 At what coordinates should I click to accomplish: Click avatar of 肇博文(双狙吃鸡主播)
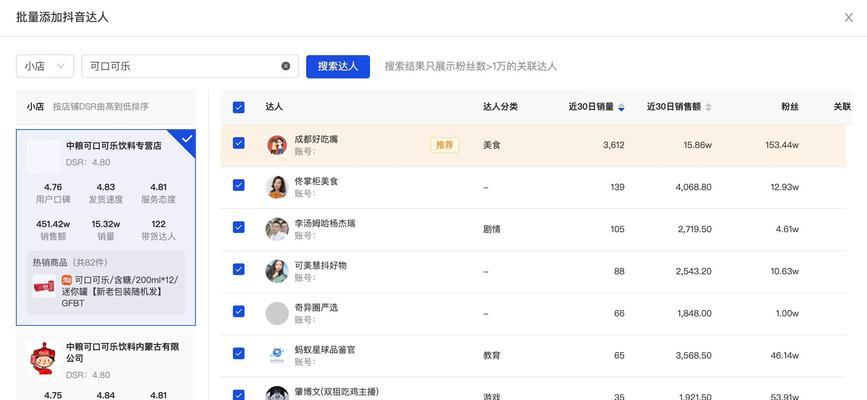click(x=277, y=393)
